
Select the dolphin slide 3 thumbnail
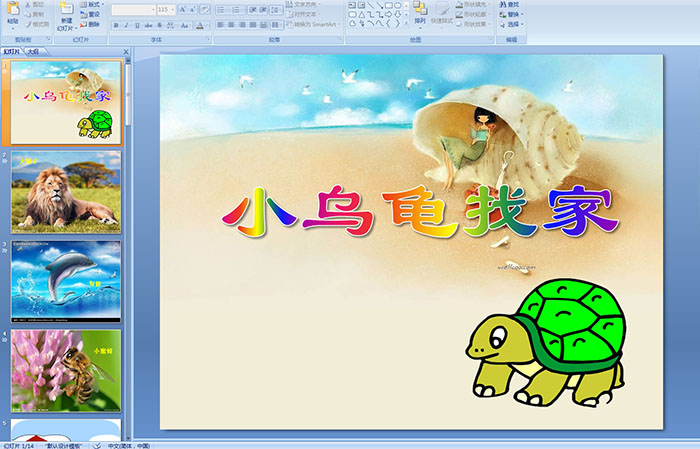click(x=66, y=282)
